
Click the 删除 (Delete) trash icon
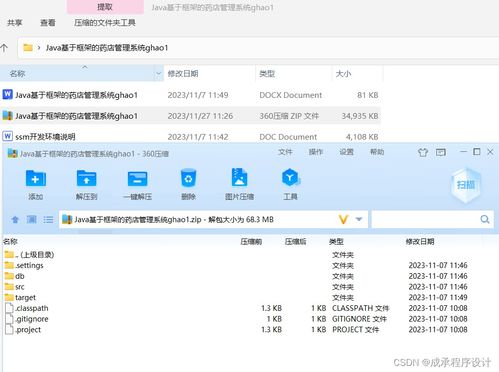tap(188, 178)
